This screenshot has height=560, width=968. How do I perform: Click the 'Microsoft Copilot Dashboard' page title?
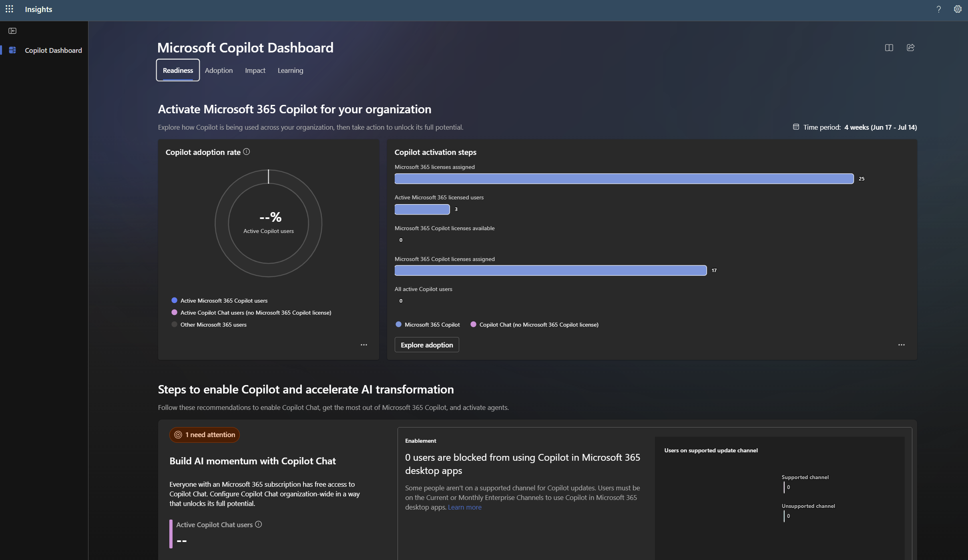[245, 48]
